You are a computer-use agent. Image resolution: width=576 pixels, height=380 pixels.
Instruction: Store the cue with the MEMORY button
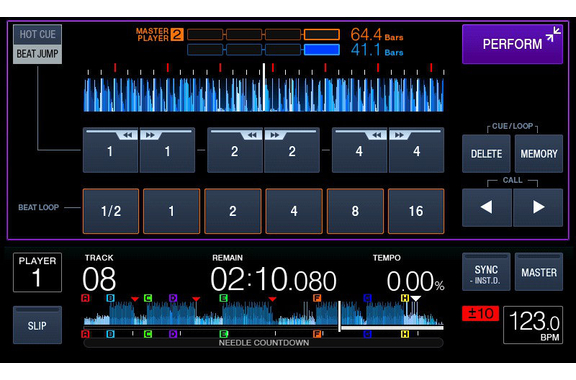(539, 154)
